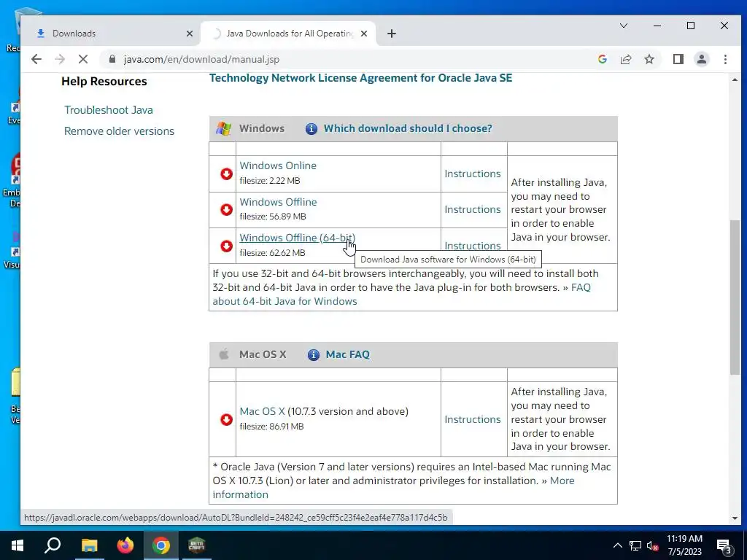Launch Firefox from the taskbar
This screenshot has width=747, height=560.
point(125,545)
